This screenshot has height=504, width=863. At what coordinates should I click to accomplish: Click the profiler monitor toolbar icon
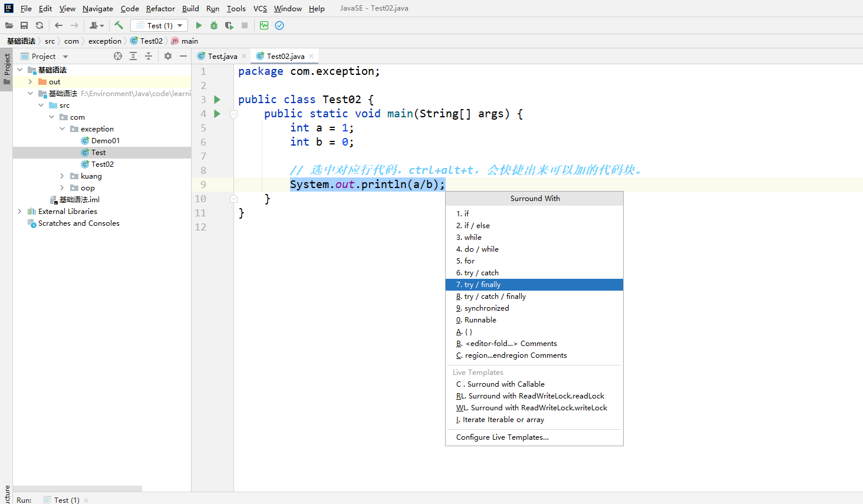tap(264, 25)
